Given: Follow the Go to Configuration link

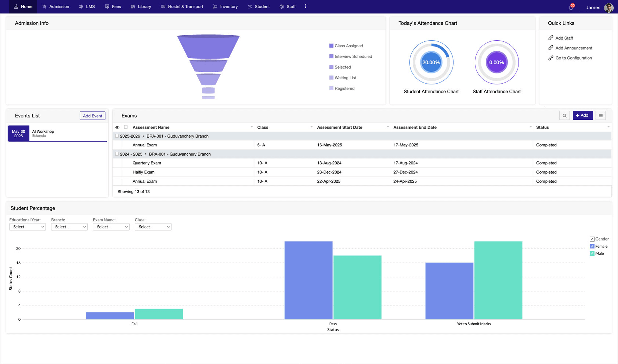Looking at the screenshot, I should [573, 58].
